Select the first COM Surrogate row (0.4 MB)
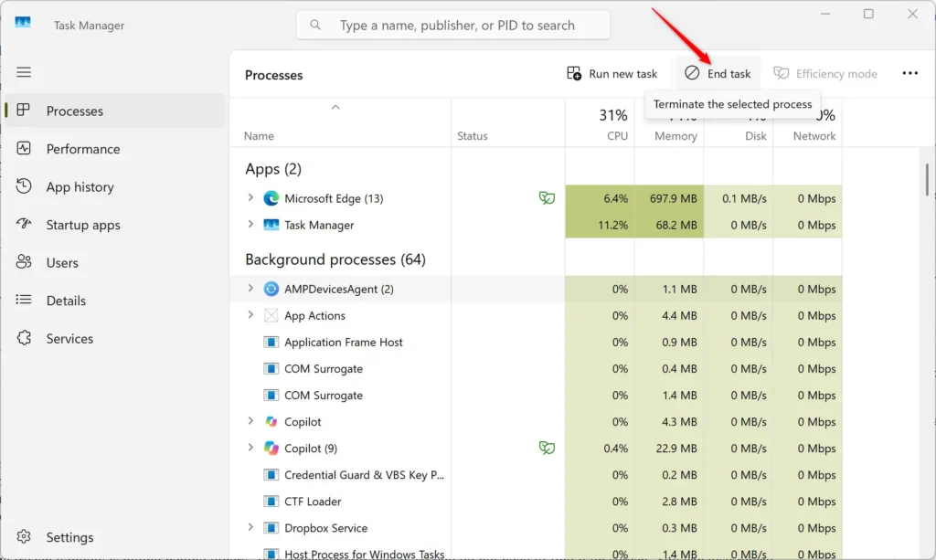The height and width of the screenshot is (560, 936). pyautogui.click(x=536, y=368)
